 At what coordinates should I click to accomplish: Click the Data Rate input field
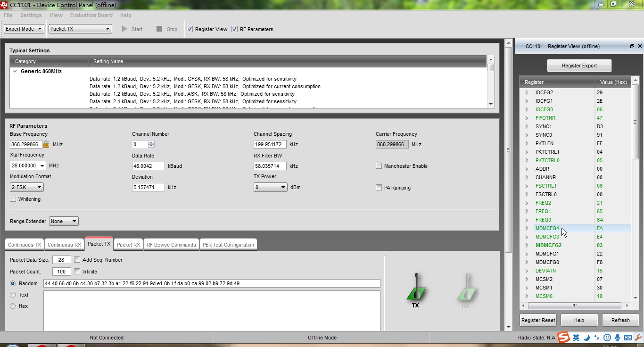[149, 166]
